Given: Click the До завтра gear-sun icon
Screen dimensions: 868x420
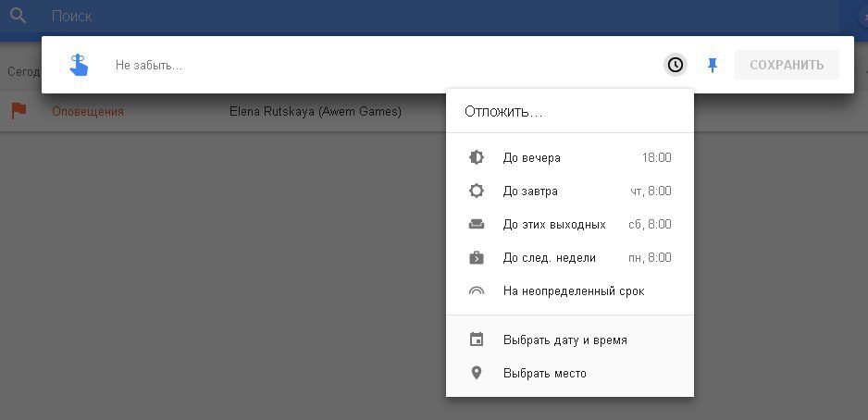Looking at the screenshot, I should [477, 191].
